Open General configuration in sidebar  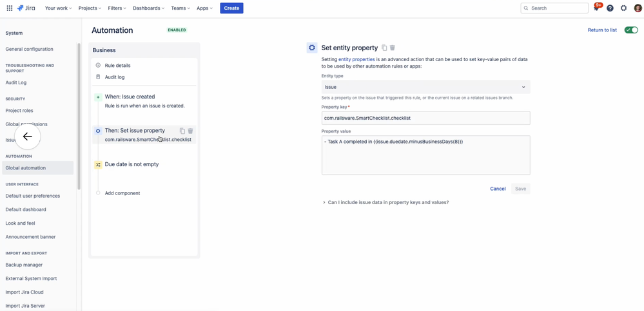(x=29, y=49)
